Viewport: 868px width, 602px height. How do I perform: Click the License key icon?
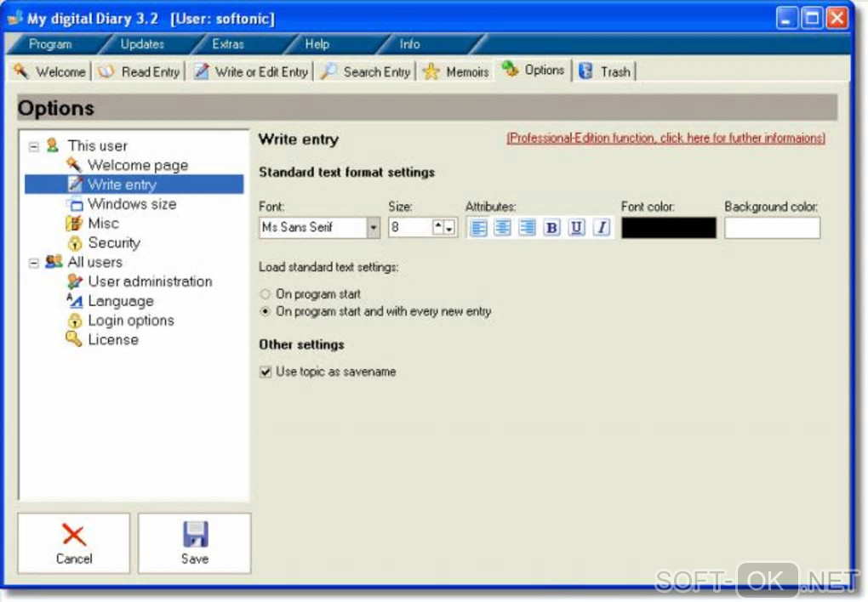point(74,339)
